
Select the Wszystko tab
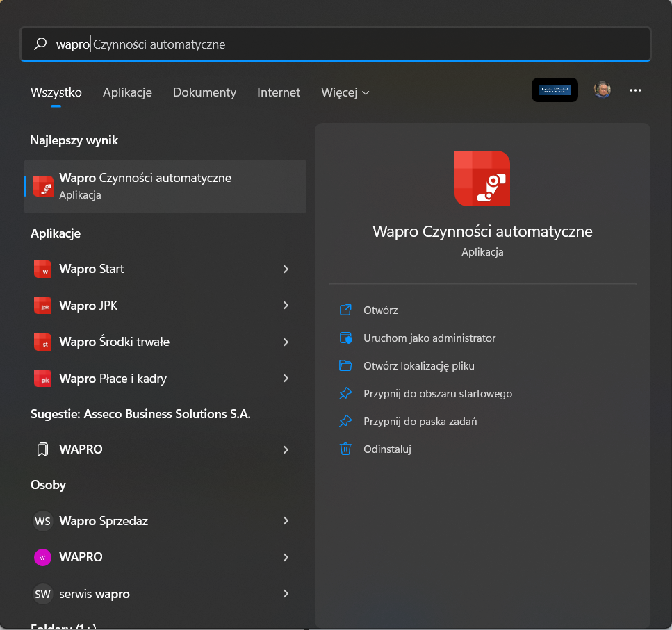(56, 92)
